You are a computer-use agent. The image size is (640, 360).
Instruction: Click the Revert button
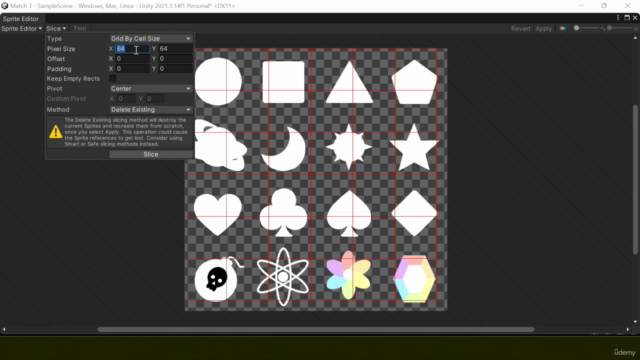pyautogui.click(x=520, y=29)
